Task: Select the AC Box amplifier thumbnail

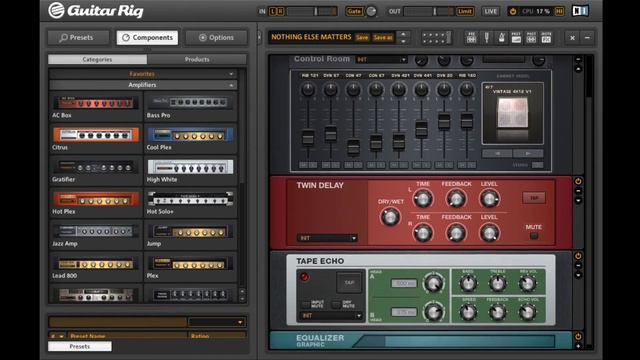Action: tap(96, 103)
